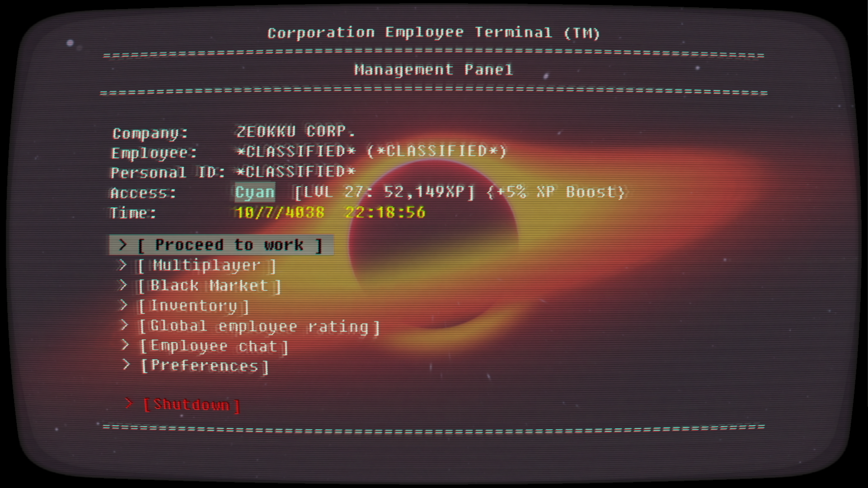The image size is (868, 488).
Task: Click the arrow beside Global employee rating
Action: (x=124, y=325)
